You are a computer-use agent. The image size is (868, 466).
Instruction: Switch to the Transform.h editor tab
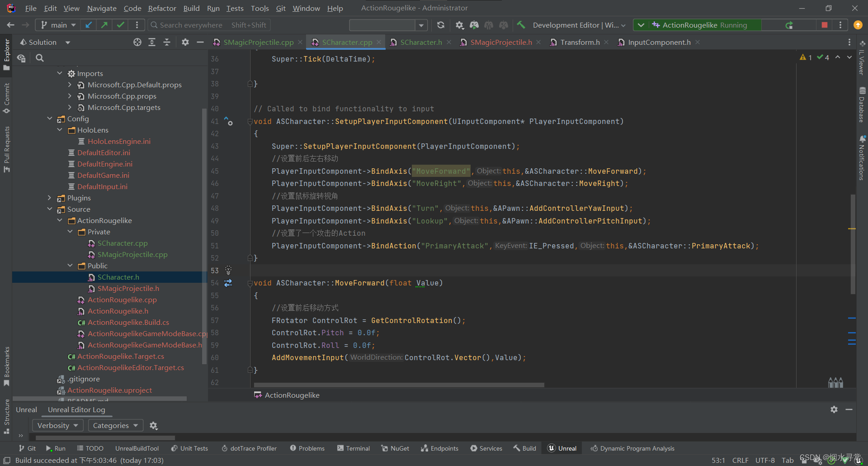click(579, 42)
